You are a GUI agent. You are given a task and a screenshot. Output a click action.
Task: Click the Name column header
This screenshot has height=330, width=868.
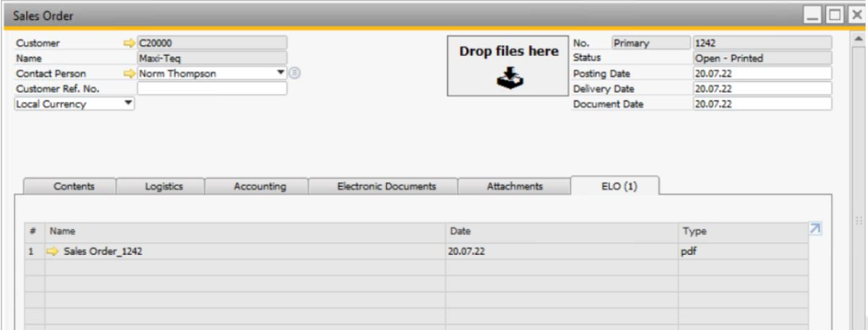point(245,231)
